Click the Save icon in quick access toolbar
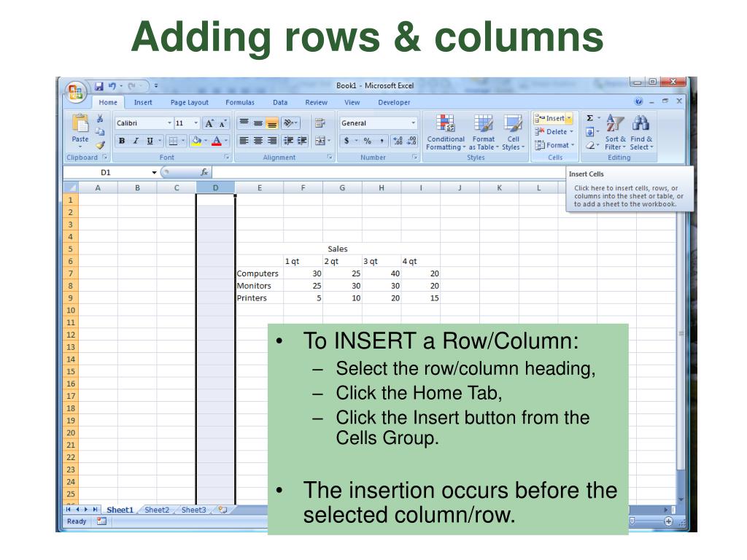This screenshot has height=560, width=747. tap(99, 86)
